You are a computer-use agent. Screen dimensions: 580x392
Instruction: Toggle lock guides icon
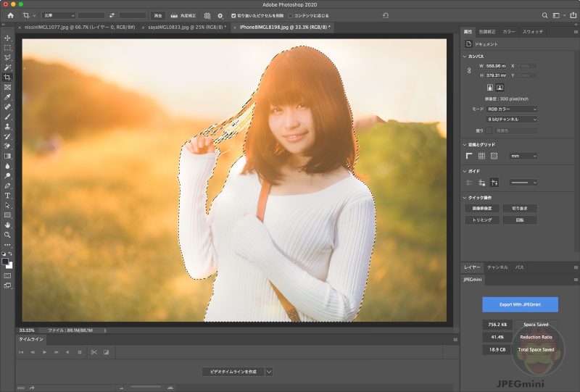click(x=481, y=183)
